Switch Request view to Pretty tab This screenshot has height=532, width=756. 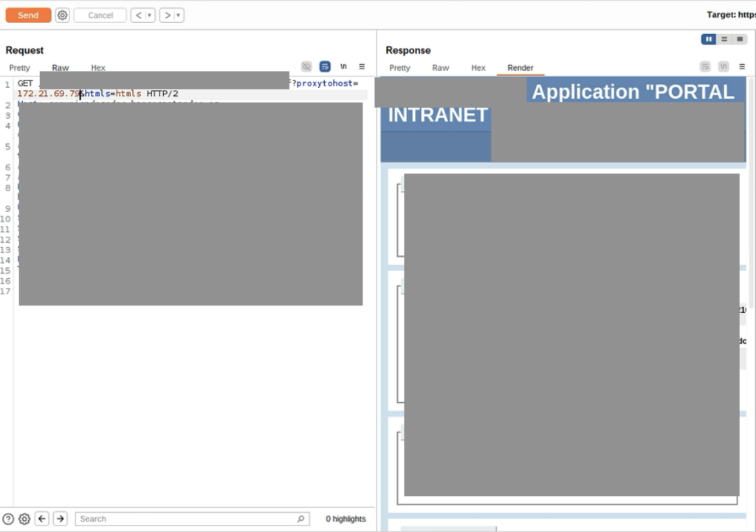pos(20,68)
